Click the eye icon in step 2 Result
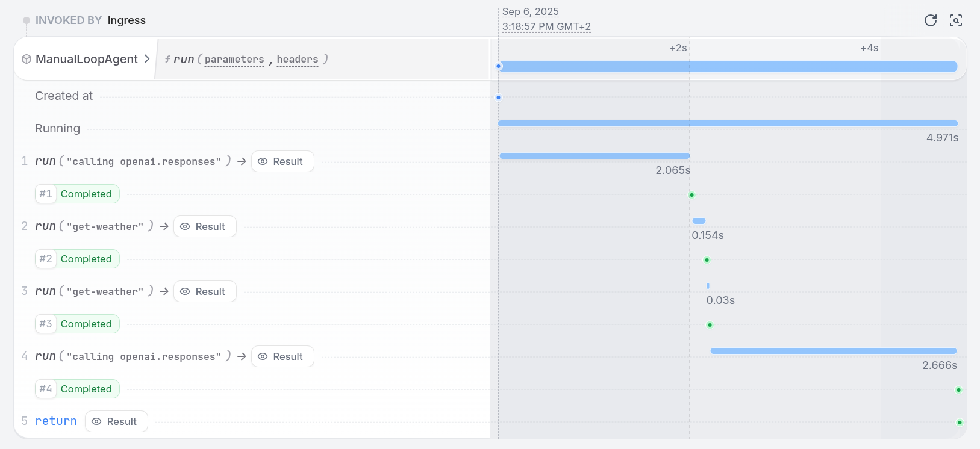The height and width of the screenshot is (449, 980). (x=185, y=226)
